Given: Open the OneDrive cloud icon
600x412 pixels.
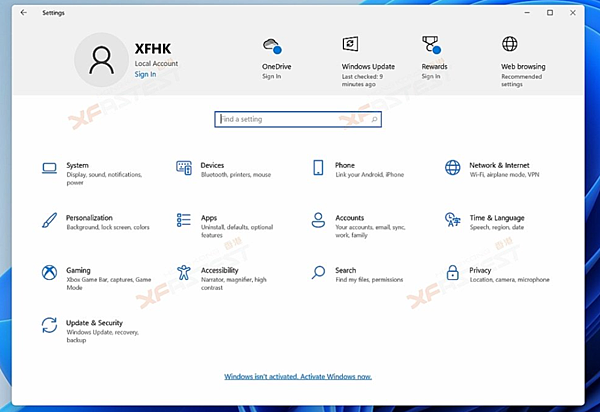Looking at the screenshot, I should (x=272, y=46).
